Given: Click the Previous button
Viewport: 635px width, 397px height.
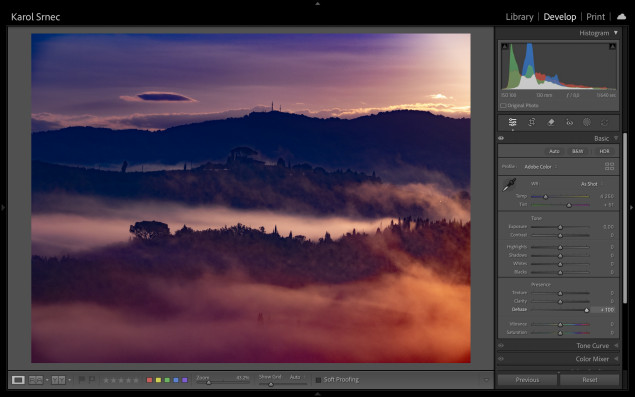Looking at the screenshot, I should pyautogui.click(x=527, y=380).
